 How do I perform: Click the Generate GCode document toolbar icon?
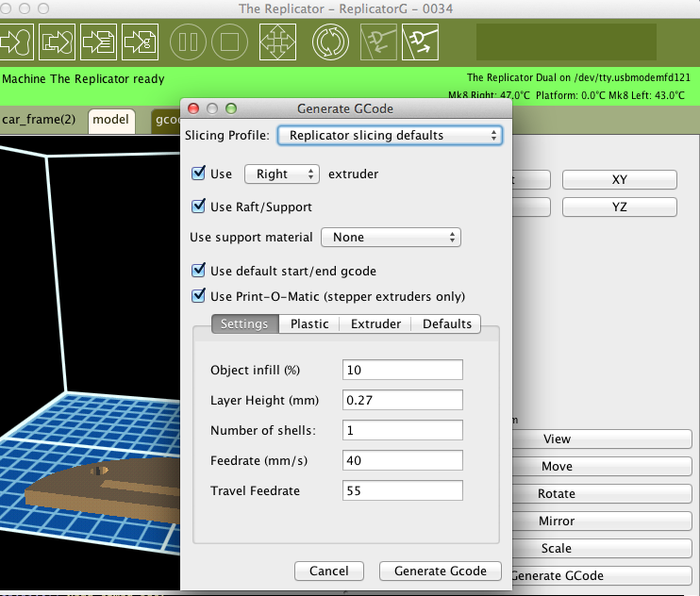pyautogui.click(x=141, y=41)
